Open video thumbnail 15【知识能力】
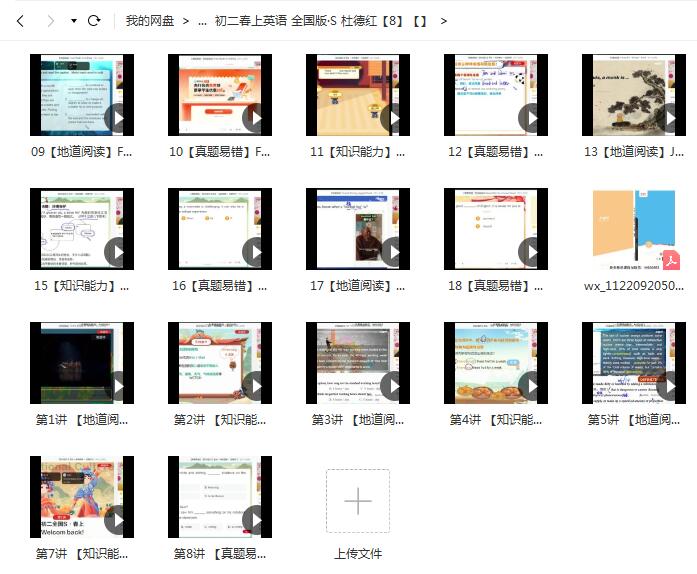The image size is (697, 574). pyautogui.click(x=82, y=229)
